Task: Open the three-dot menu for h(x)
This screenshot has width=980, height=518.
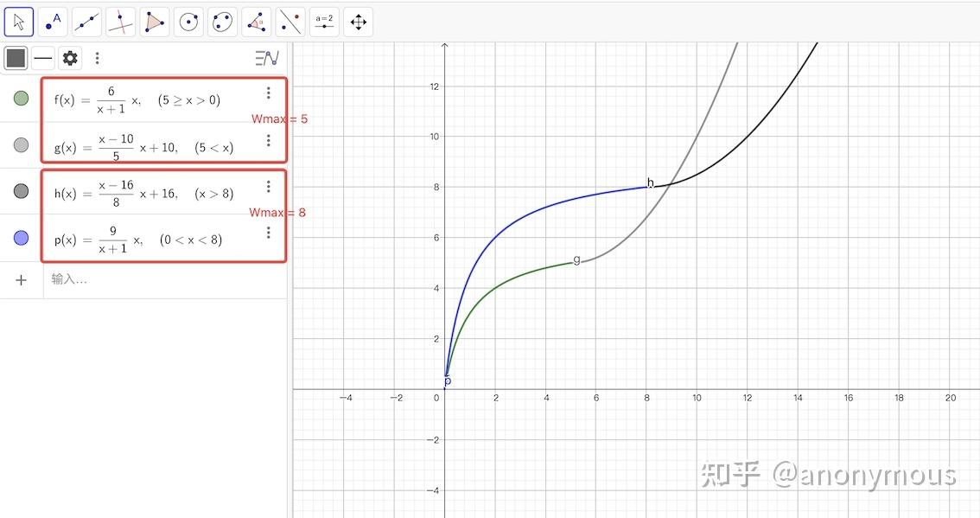Action: point(269,185)
